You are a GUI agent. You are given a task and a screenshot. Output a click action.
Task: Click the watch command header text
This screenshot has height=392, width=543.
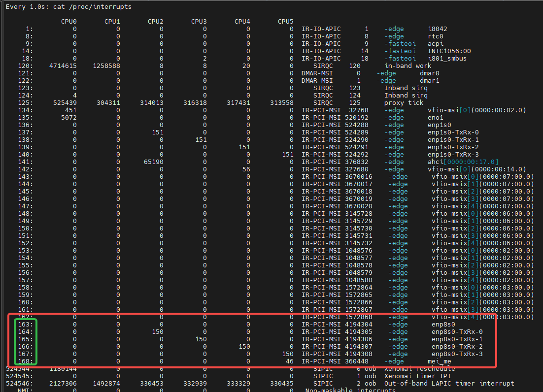[x=68, y=7]
